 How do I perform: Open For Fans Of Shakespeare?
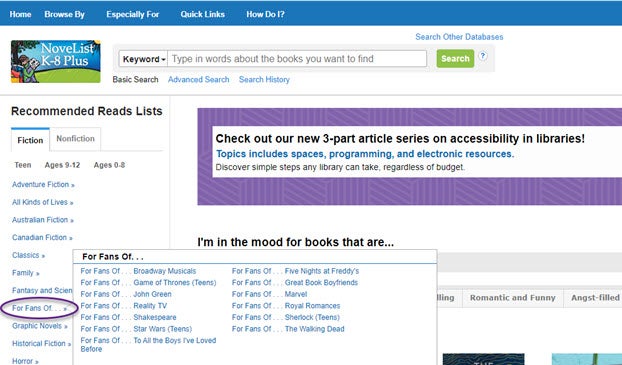click(x=128, y=317)
